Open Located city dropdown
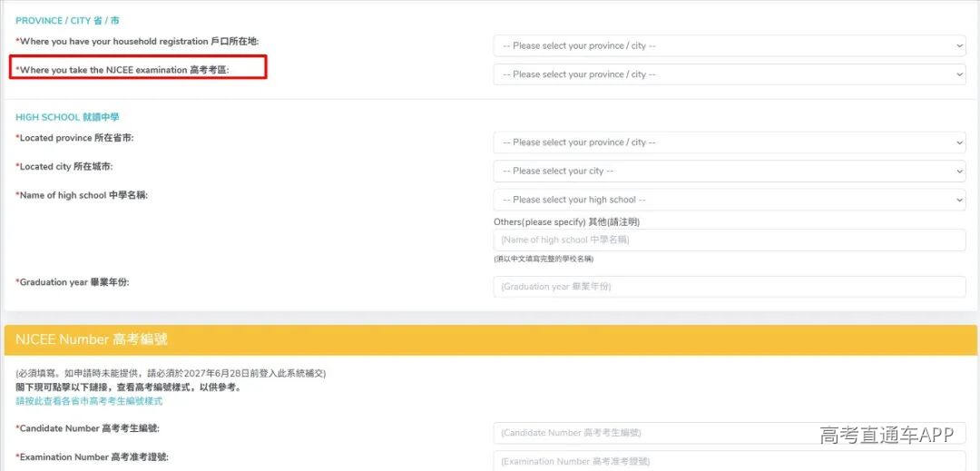Screen dimensions: 980x471 point(730,172)
